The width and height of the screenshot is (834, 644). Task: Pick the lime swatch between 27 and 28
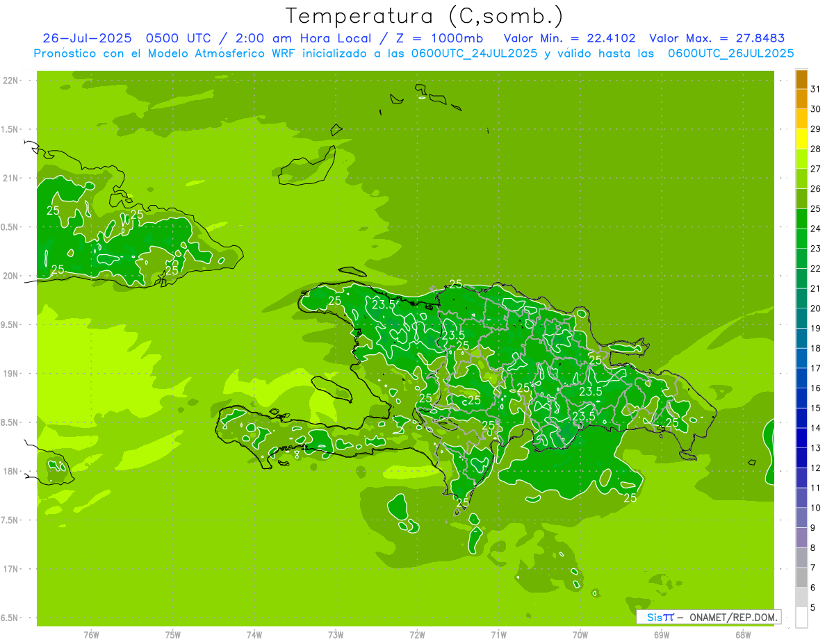[x=801, y=159]
